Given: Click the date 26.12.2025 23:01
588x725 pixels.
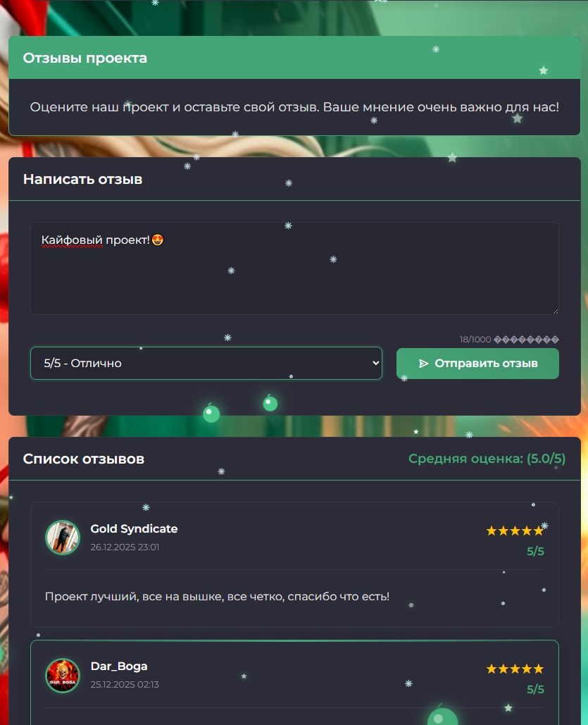Looking at the screenshot, I should (x=125, y=547).
